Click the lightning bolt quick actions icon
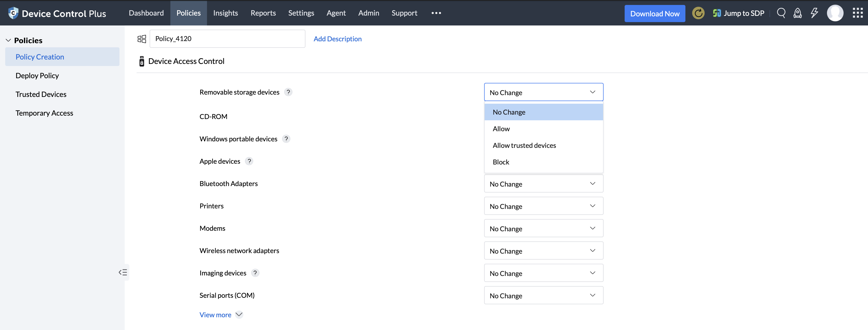The image size is (868, 330). point(814,13)
